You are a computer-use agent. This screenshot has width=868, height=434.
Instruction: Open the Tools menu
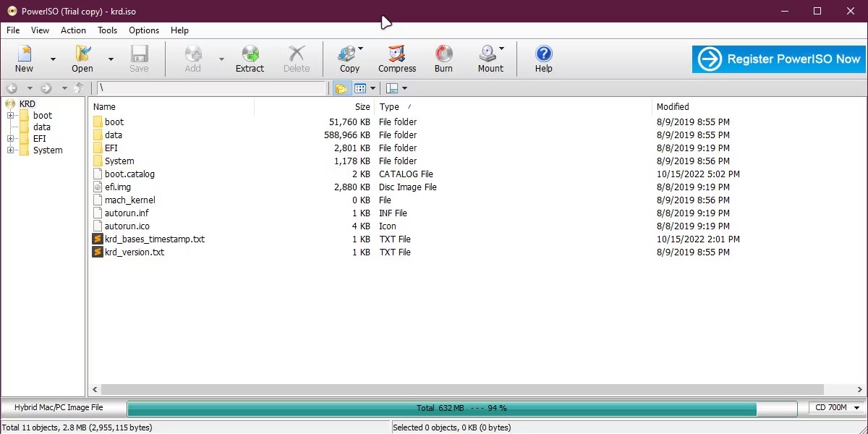[107, 30]
